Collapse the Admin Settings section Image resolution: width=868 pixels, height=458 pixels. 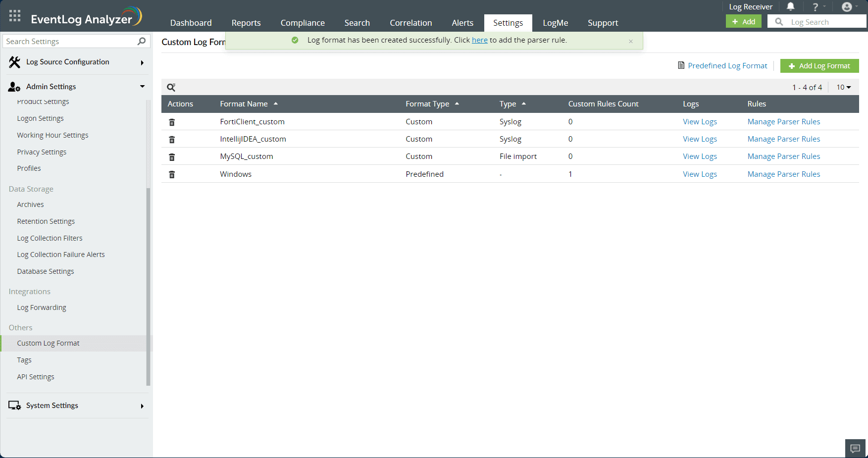[143, 86]
